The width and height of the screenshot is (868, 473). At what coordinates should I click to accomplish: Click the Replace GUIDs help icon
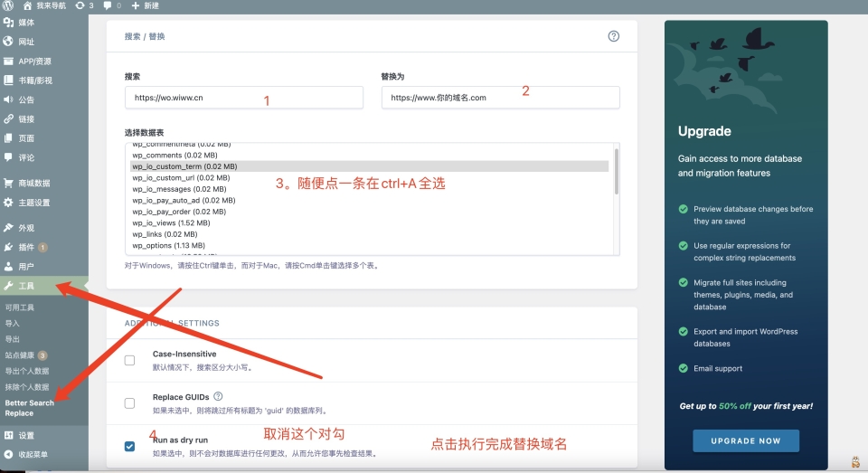218,396
